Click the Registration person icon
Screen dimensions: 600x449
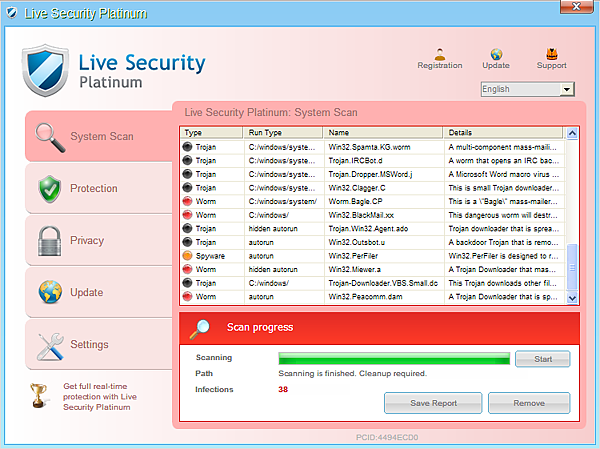(440, 54)
